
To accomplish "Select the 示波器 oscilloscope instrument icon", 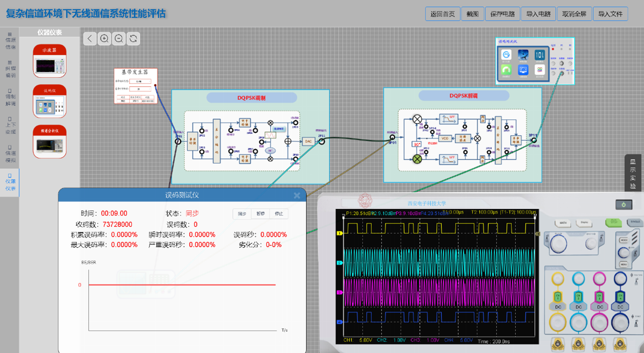I will click(50, 61).
